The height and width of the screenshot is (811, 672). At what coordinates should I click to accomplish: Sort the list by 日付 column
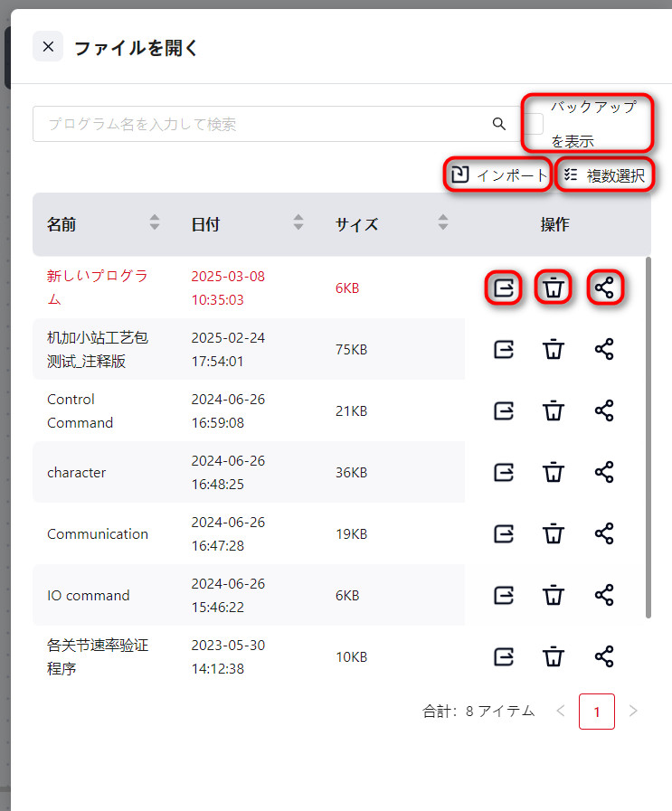pyautogui.click(x=298, y=222)
